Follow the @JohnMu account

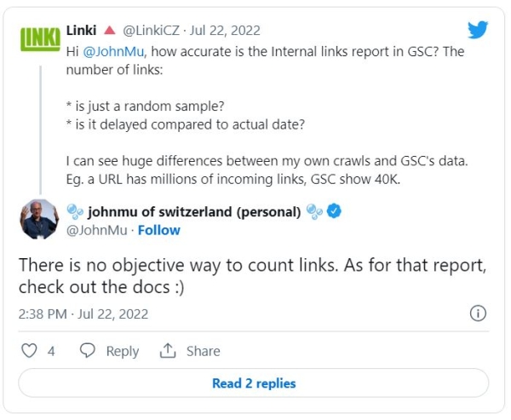[x=160, y=230]
